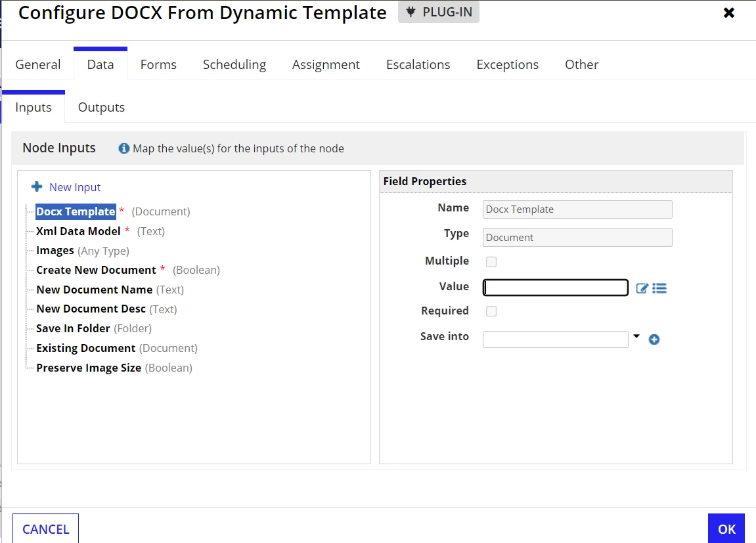
Task: Select the Inputs sub-tab
Action: tap(33, 107)
